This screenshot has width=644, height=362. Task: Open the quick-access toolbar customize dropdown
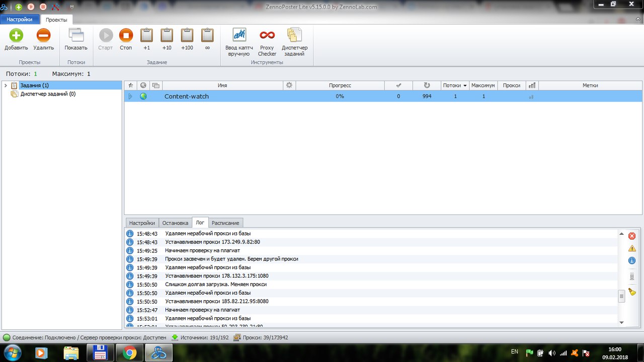click(72, 7)
